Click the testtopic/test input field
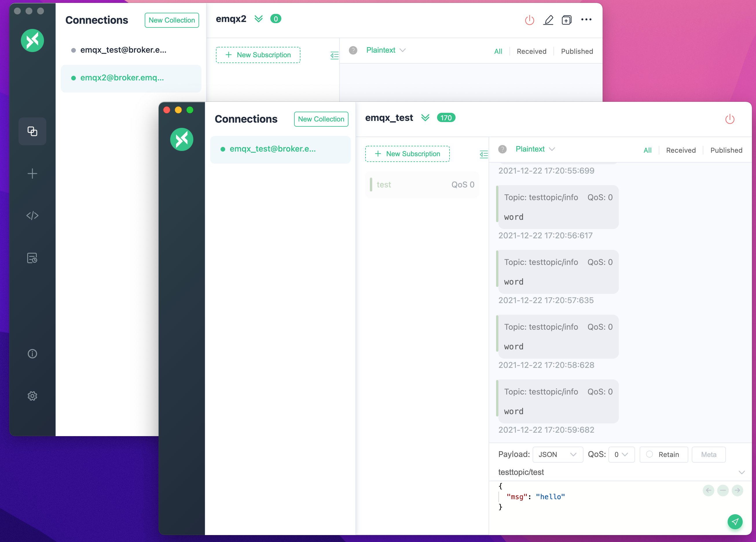Image resolution: width=756 pixels, height=542 pixels. (x=610, y=472)
